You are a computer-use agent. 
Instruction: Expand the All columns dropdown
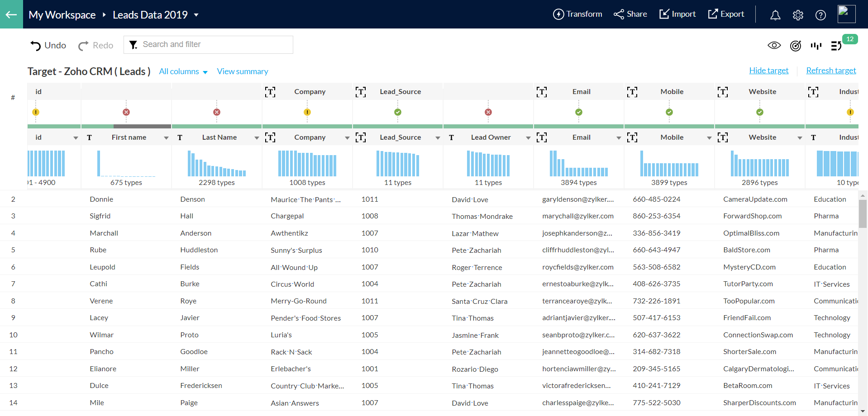[x=183, y=71]
